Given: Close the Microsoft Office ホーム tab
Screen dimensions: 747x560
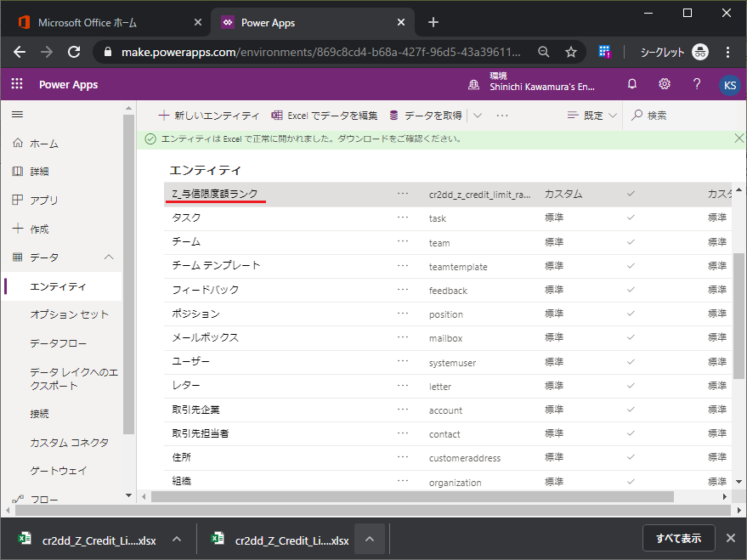Looking at the screenshot, I should tap(198, 22).
